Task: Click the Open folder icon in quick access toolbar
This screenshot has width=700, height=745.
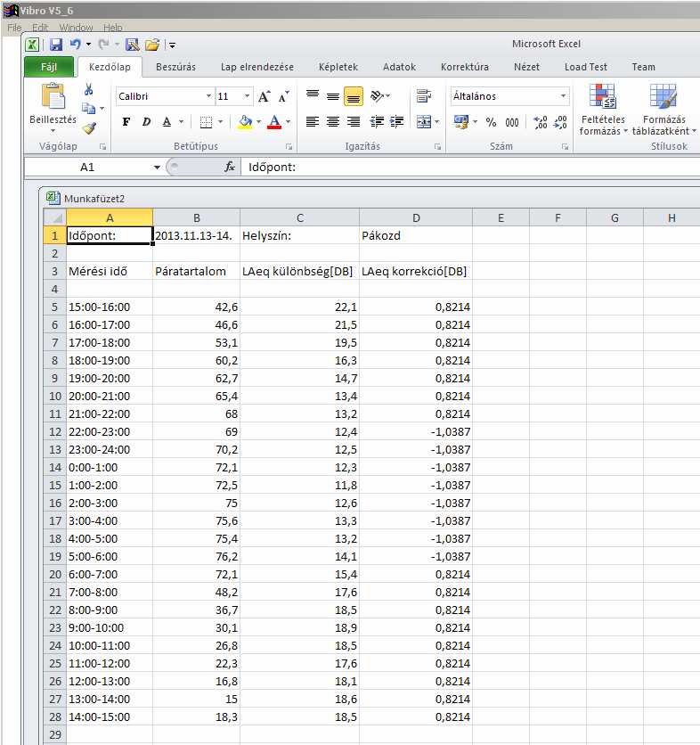Action: tap(152, 45)
